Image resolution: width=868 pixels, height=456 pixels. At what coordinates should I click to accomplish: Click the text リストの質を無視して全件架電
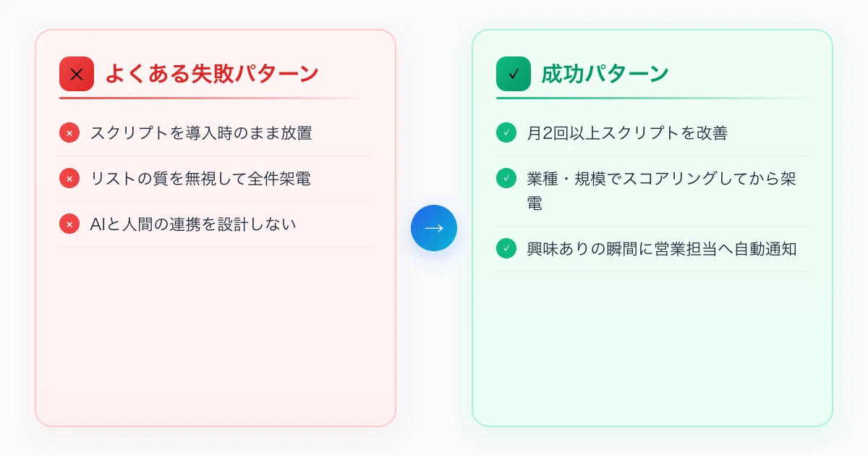click(x=200, y=179)
